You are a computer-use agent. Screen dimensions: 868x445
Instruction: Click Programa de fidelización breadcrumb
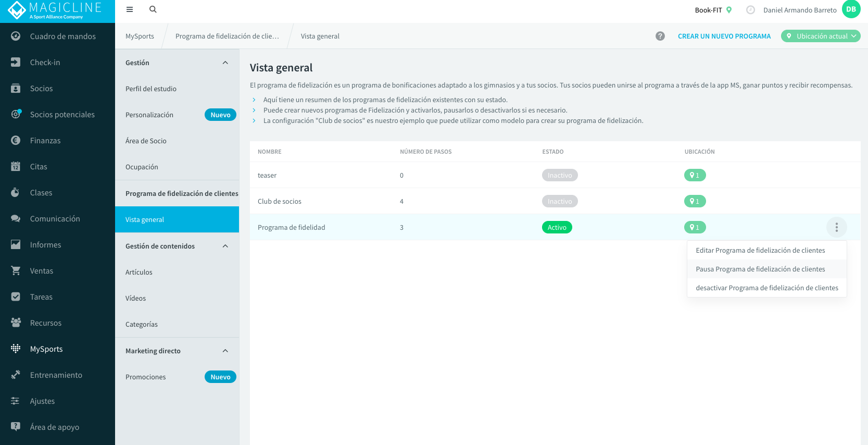coord(227,36)
